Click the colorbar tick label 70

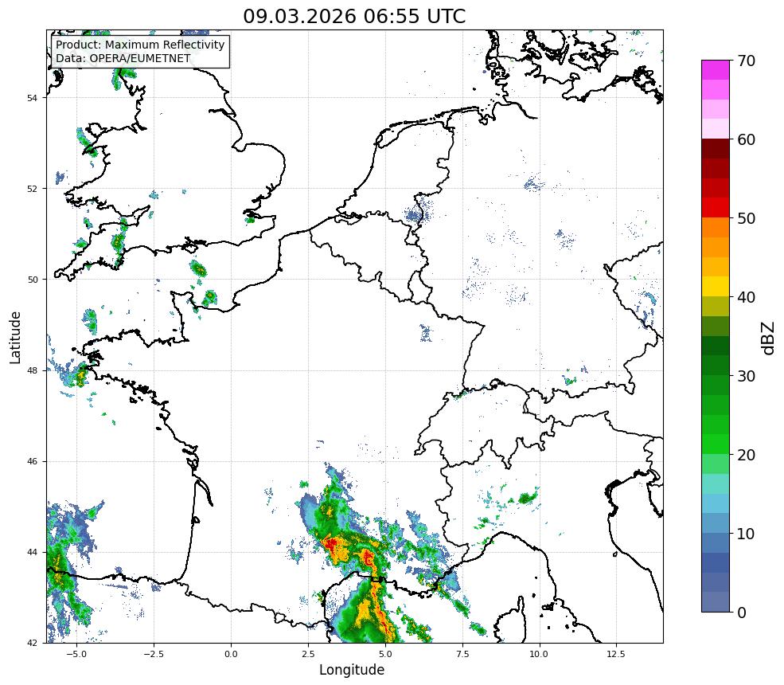coord(746,61)
